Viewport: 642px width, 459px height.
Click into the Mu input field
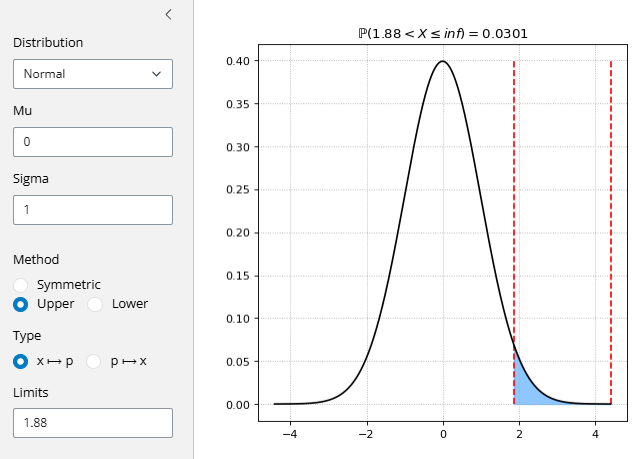(x=93, y=142)
